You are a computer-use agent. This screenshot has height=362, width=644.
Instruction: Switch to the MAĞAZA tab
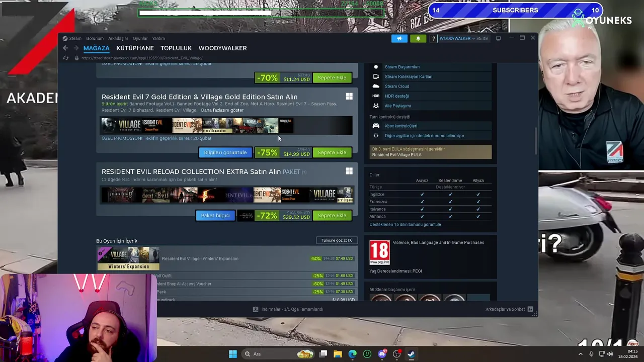point(96,48)
